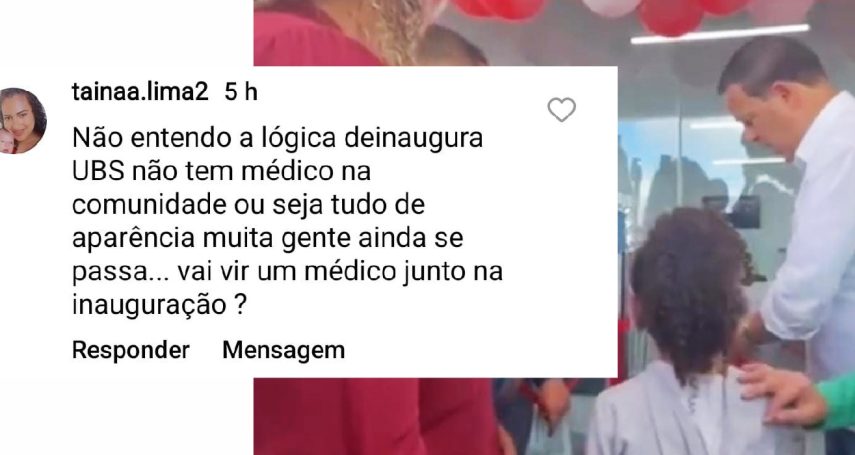Click "inauguração ?" on the comment's last line
The width and height of the screenshot is (855, 455).
point(159,306)
